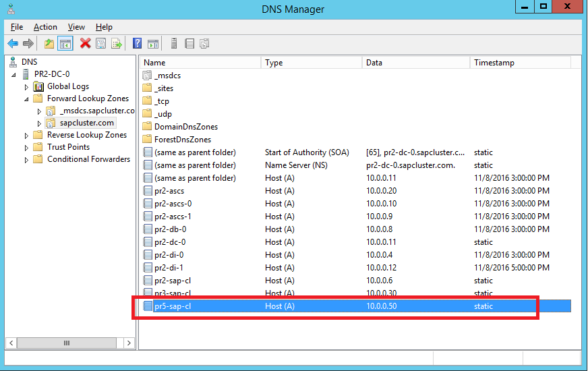588x371 pixels.
Task: Select pr2-dc-0 host record
Action: (357, 242)
